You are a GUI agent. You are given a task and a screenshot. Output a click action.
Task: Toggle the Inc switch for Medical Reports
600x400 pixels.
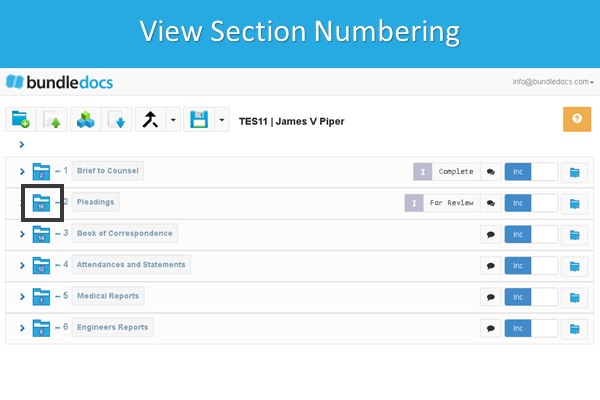(530, 297)
